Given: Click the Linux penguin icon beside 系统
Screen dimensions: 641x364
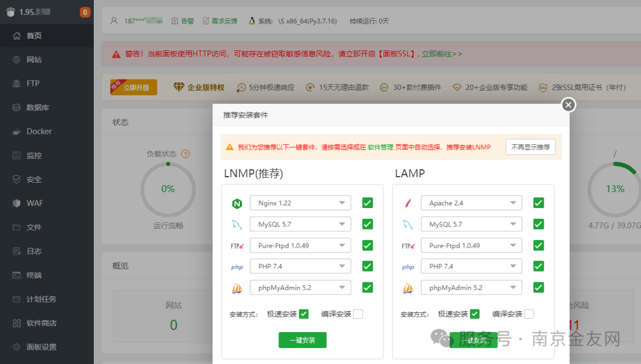Looking at the screenshot, I should click(252, 21).
